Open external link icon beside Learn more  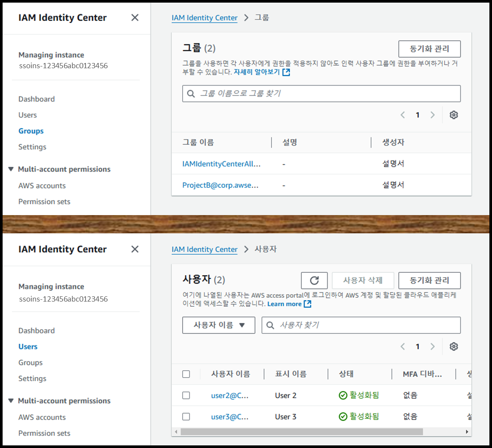(x=308, y=304)
